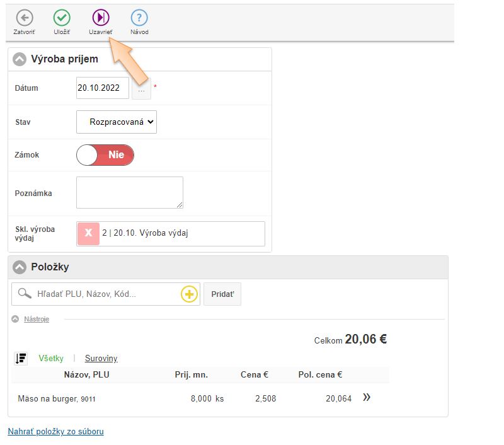Switch to the Všetky filter tab
This screenshot has width=504, height=445.
click(x=51, y=358)
